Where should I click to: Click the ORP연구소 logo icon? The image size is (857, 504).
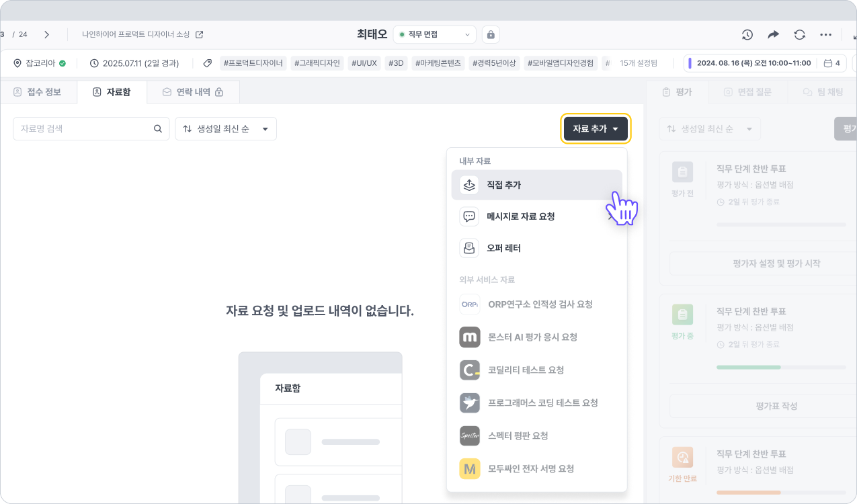click(x=470, y=304)
